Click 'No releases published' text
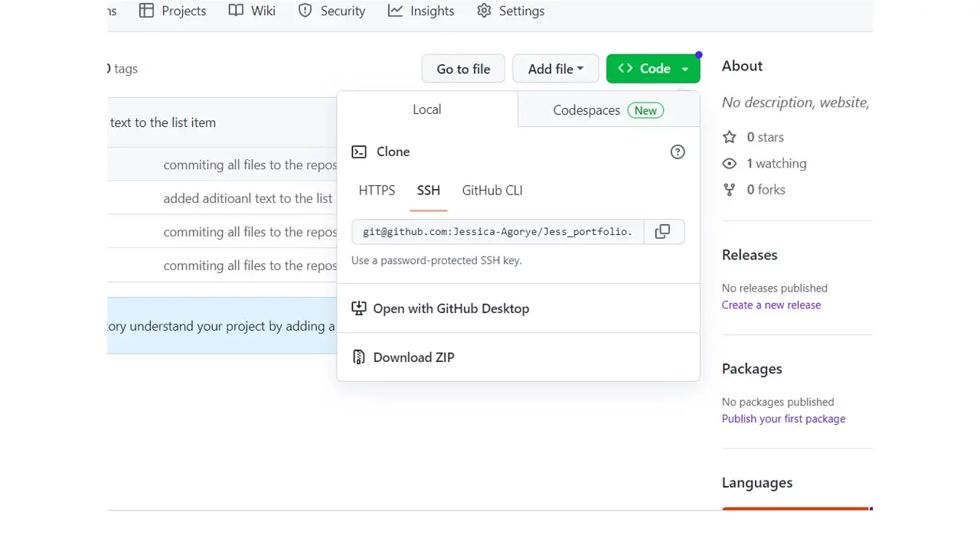 tap(775, 288)
